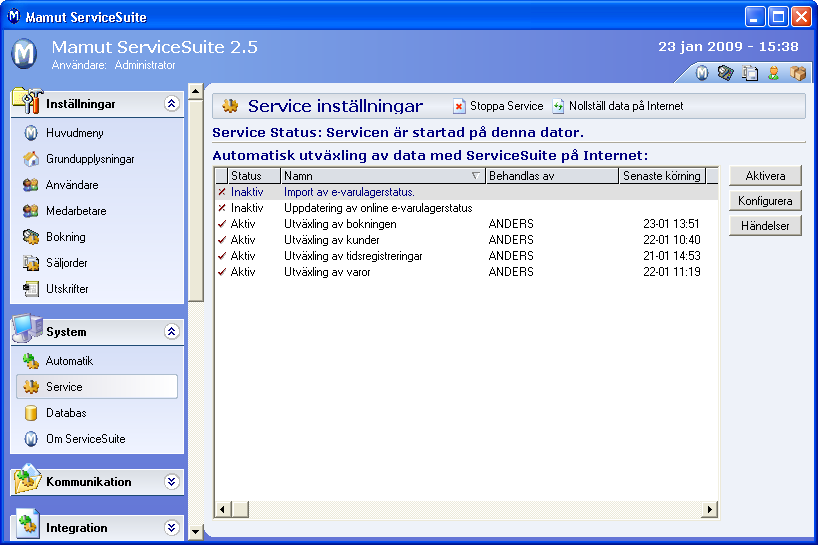
Task: Click the gear icon beside Service inställningar title
Action: click(x=230, y=106)
